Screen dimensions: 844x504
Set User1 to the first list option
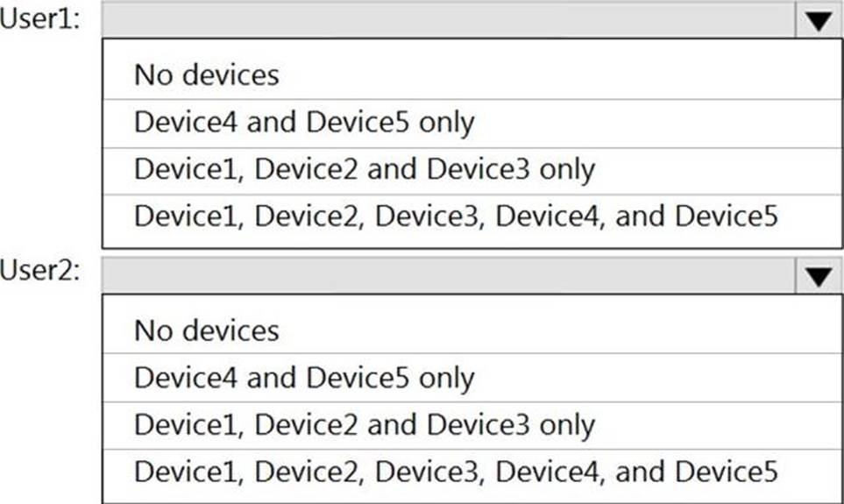click(x=207, y=75)
